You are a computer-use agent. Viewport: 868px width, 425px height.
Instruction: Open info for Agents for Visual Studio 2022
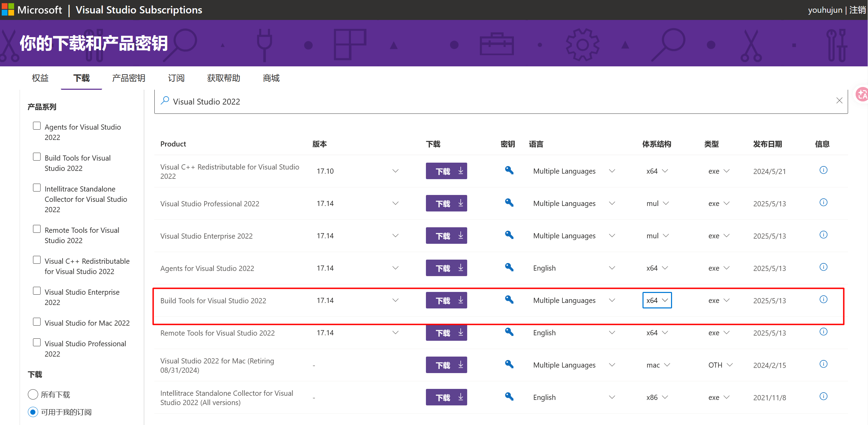point(823,267)
